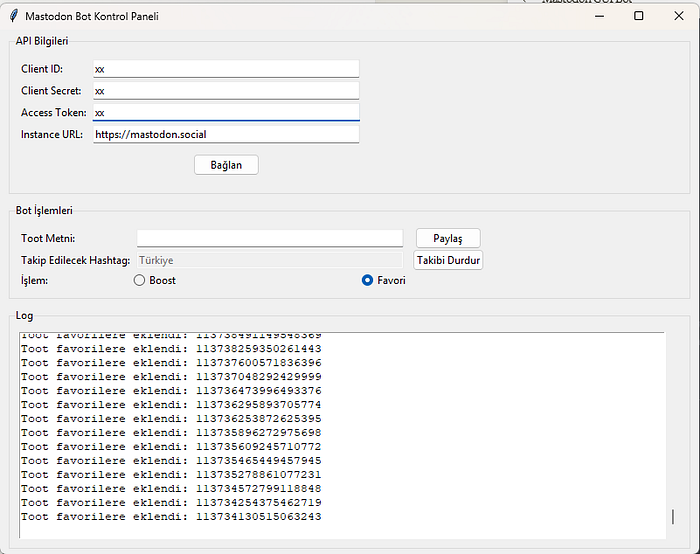Click log line ending in 113734572799118848
Screen dimensions: 700x554
(x=171, y=488)
